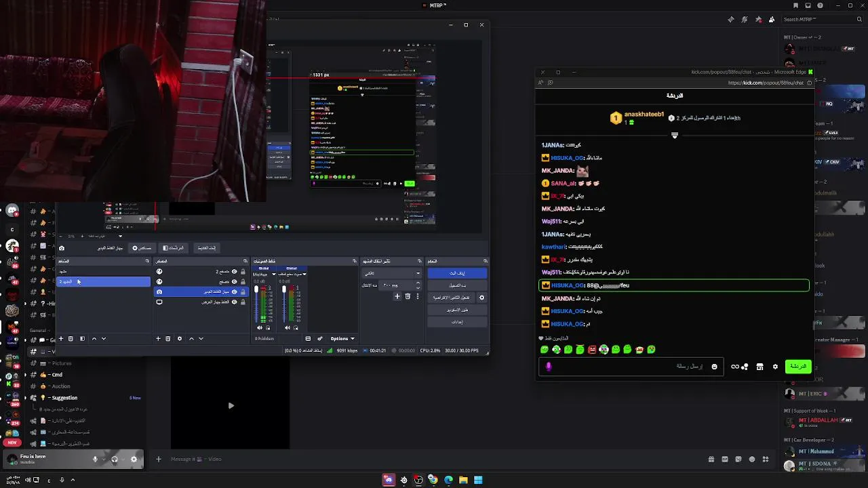Remove selected scene with trash icon
The image size is (868, 488).
tap(71, 338)
